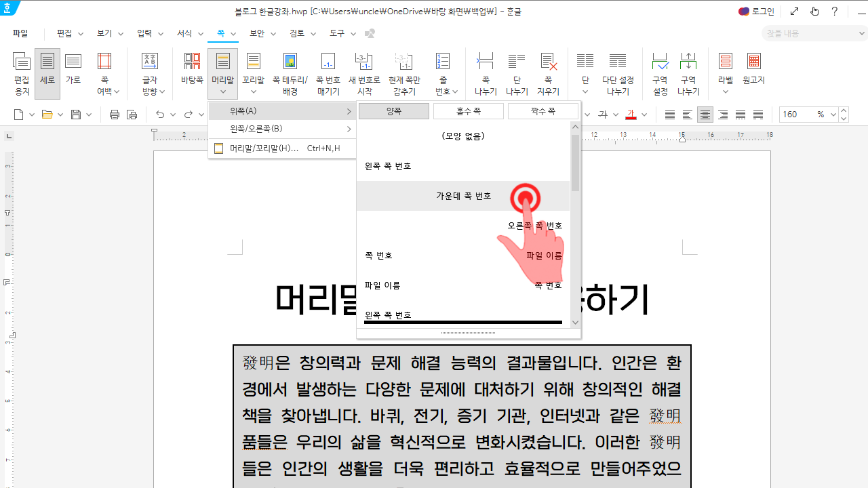
Task: Toggle left paragraph alignment
Action: [688, 115]
